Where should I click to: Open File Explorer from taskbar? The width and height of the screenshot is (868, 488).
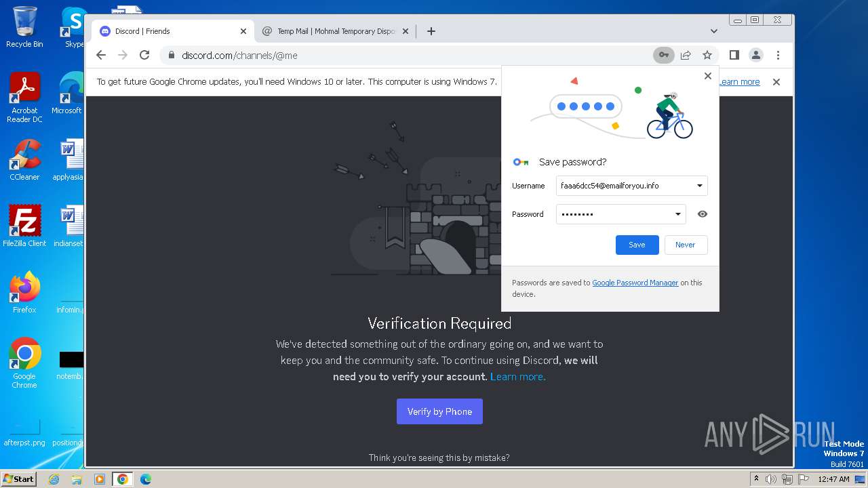(x=77, y=479)
